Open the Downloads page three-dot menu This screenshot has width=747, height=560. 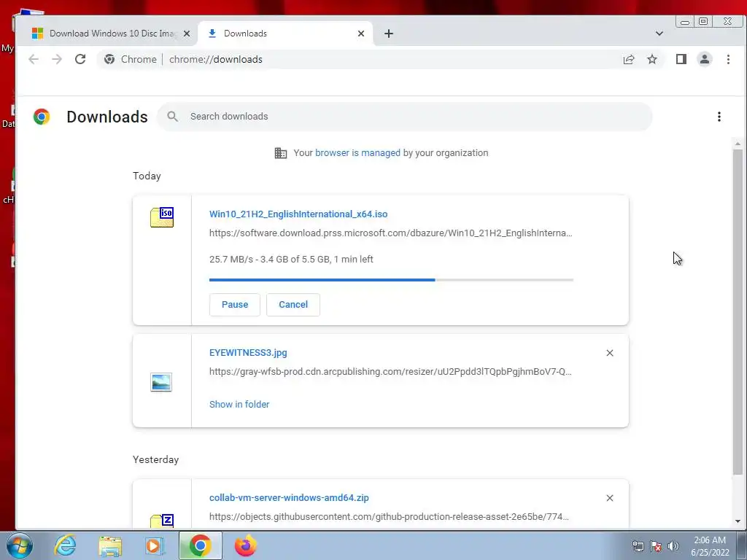coord(719,117)
